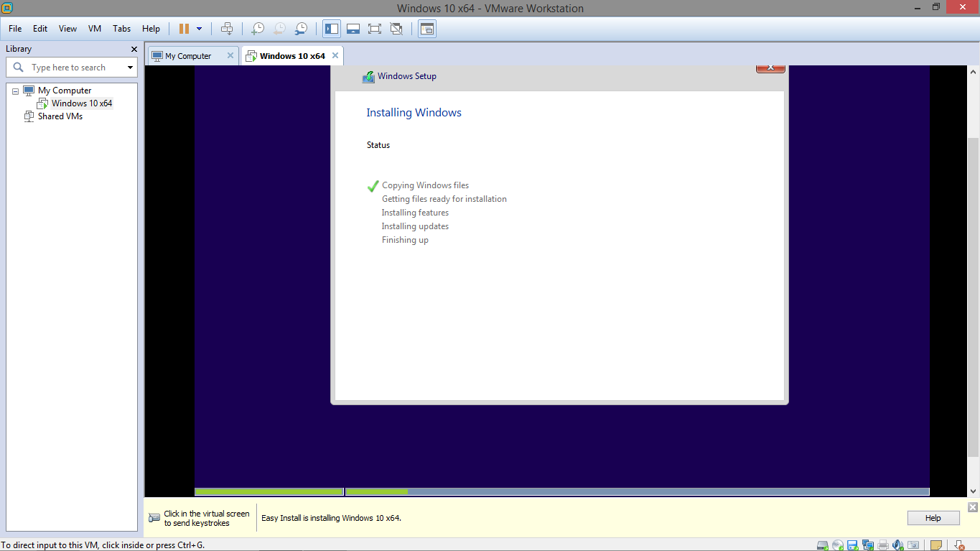The height and width of the screenshot is (551, 980).
Task: Close the Windows Setup dialog
Action: (x=770, y=68)
